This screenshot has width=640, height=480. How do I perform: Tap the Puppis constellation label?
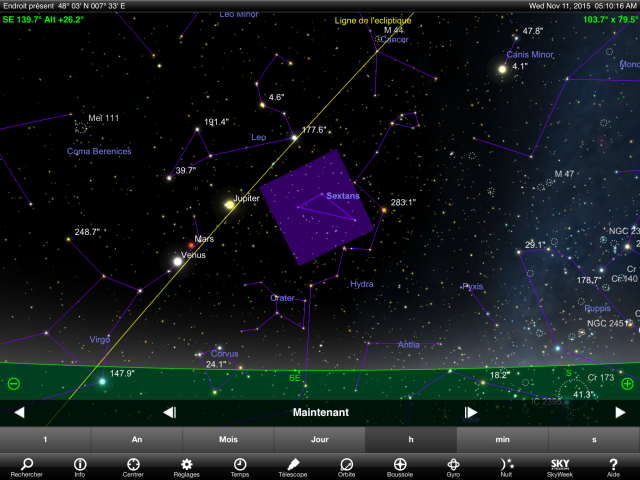tap(597, 308)
